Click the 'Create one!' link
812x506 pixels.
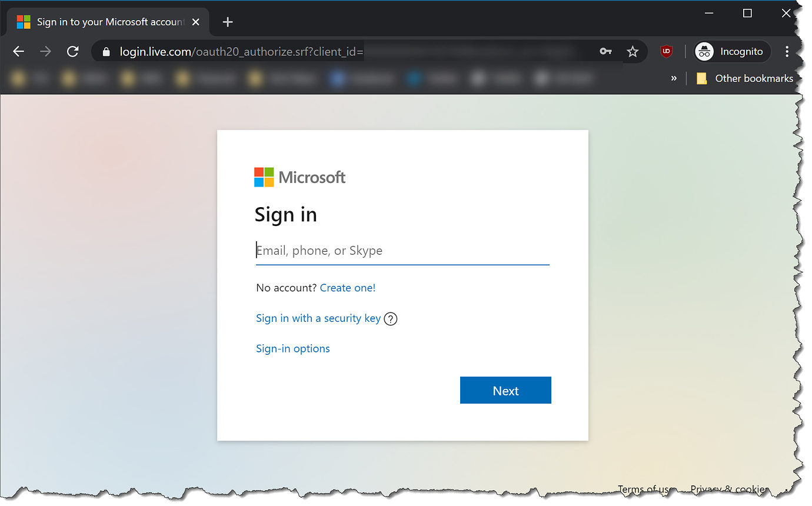click(348, 288)
